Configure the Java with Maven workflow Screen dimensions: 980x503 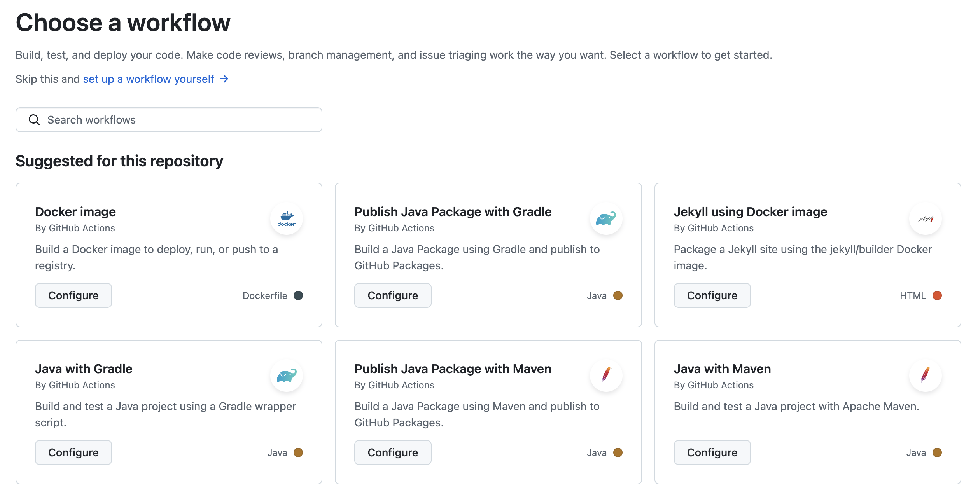(712, 452)
